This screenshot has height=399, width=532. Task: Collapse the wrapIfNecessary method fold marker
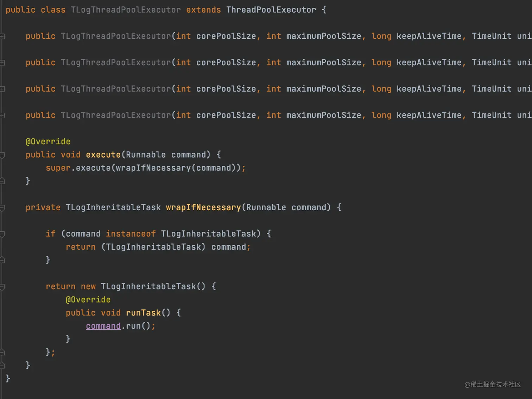2,208
